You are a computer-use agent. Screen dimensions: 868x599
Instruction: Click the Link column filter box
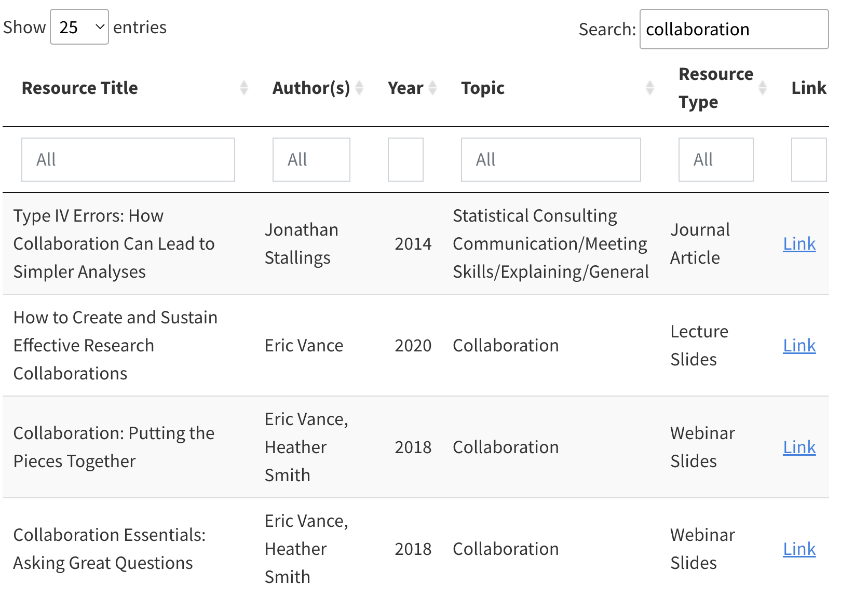[808, 160]
